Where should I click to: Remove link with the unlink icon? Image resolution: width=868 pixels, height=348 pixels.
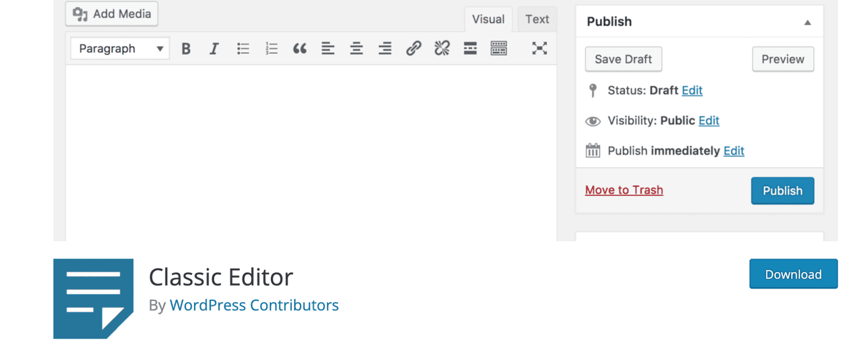(442, 48)
